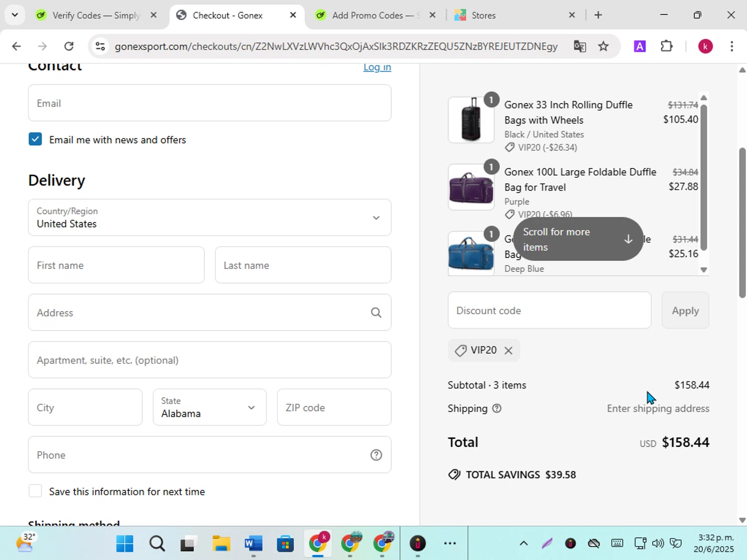This screenshot has width=747, height=560.
Task: Click the Phone help question icon
Action: pos(376,455)
